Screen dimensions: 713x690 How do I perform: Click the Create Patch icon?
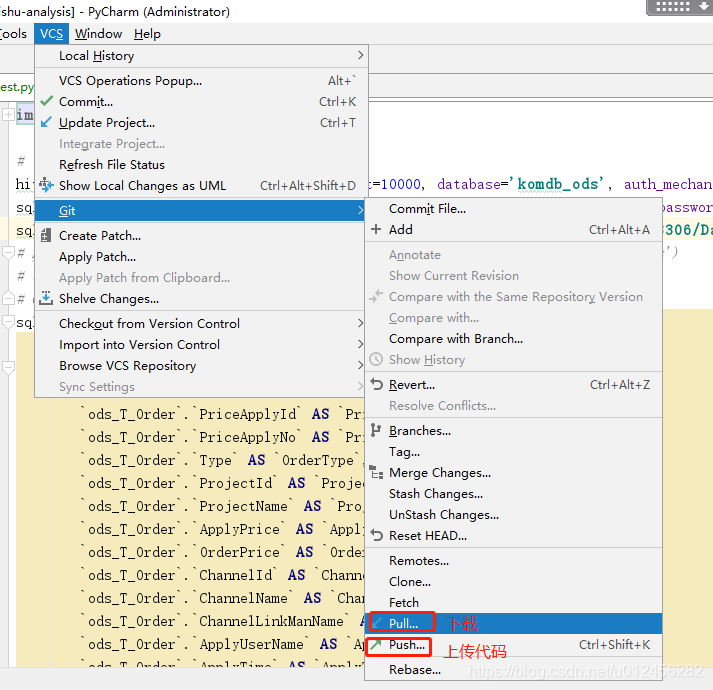46,236
